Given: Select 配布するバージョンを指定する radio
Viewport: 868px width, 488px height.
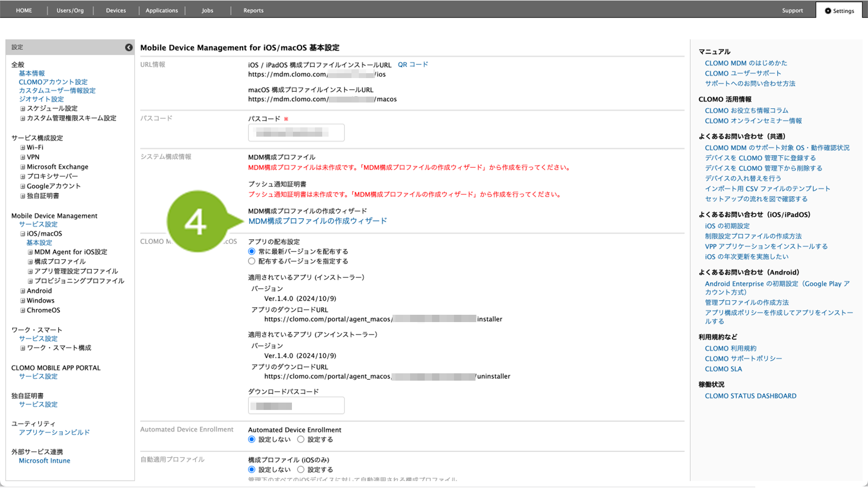Looking at the screenshot, I should click(x=252, y=261).
